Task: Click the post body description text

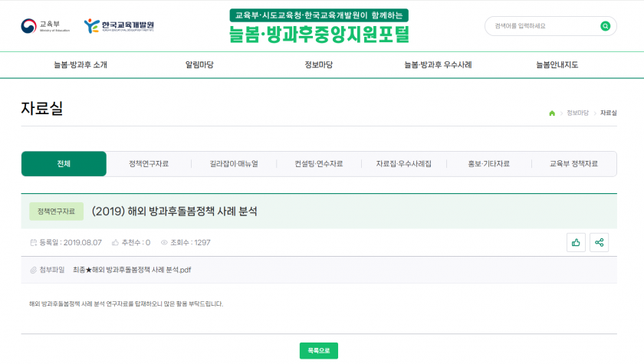Action: pyautogui.click(x=126, y=304)
